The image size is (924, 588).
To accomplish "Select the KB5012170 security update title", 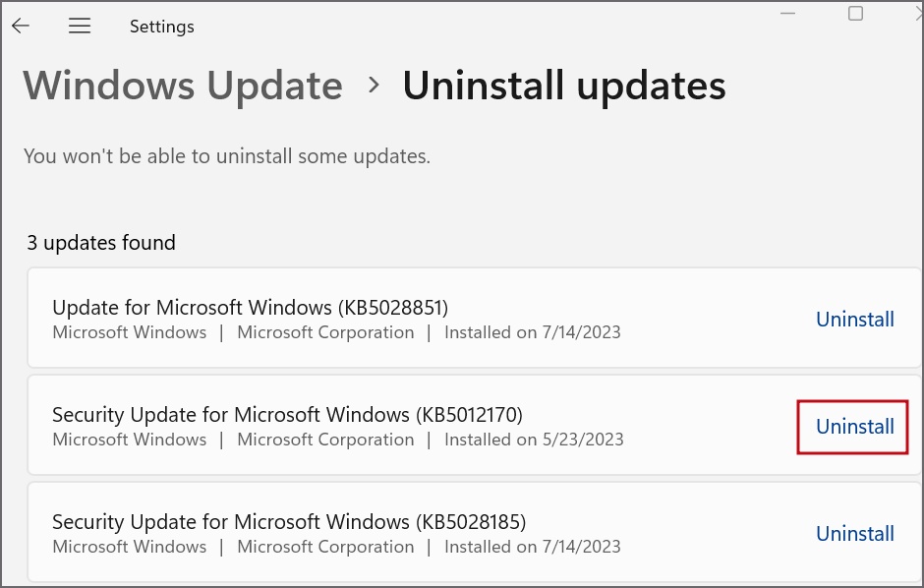I will pyautogui.click(x=287, y=415).
